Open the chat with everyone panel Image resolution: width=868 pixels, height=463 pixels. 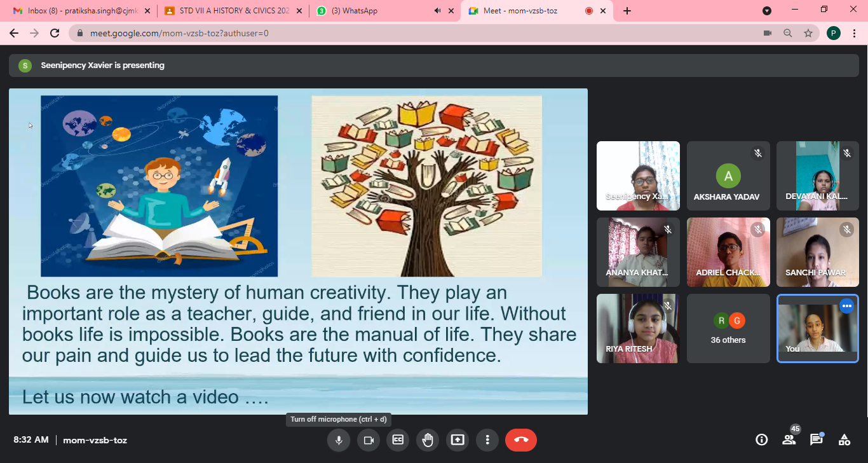[817, 439]
